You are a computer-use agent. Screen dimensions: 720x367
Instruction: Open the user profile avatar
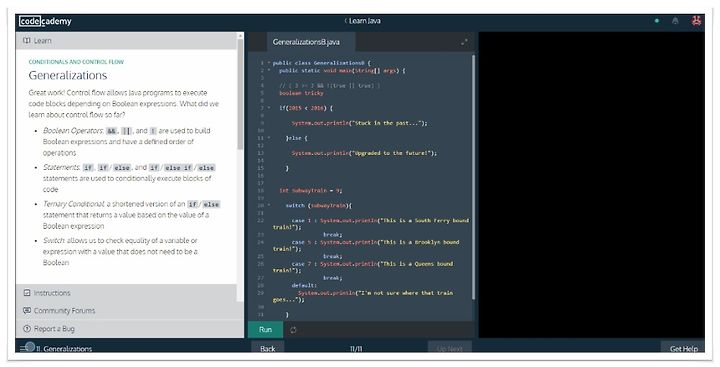[x=697, y=21]
